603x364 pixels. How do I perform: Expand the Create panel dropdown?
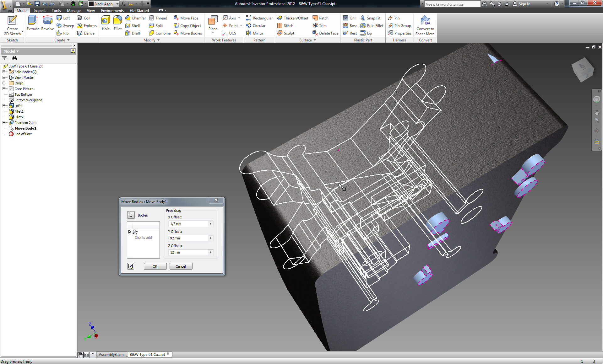pos(62,40)
